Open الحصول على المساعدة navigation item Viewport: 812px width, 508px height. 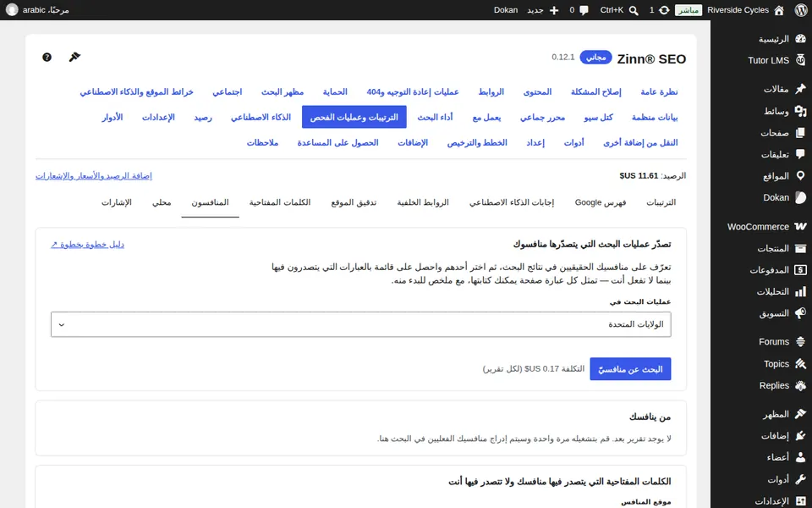click(x=337, y=142)
